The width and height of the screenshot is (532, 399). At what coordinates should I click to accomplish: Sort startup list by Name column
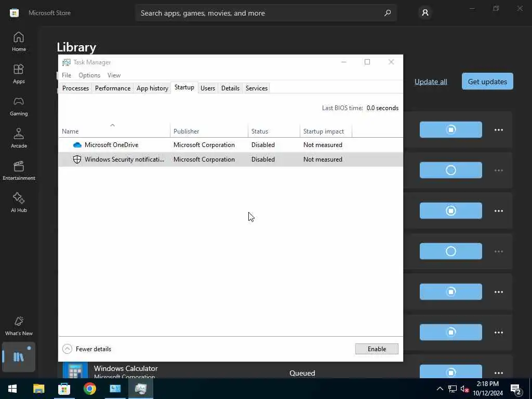click(114, 131)
